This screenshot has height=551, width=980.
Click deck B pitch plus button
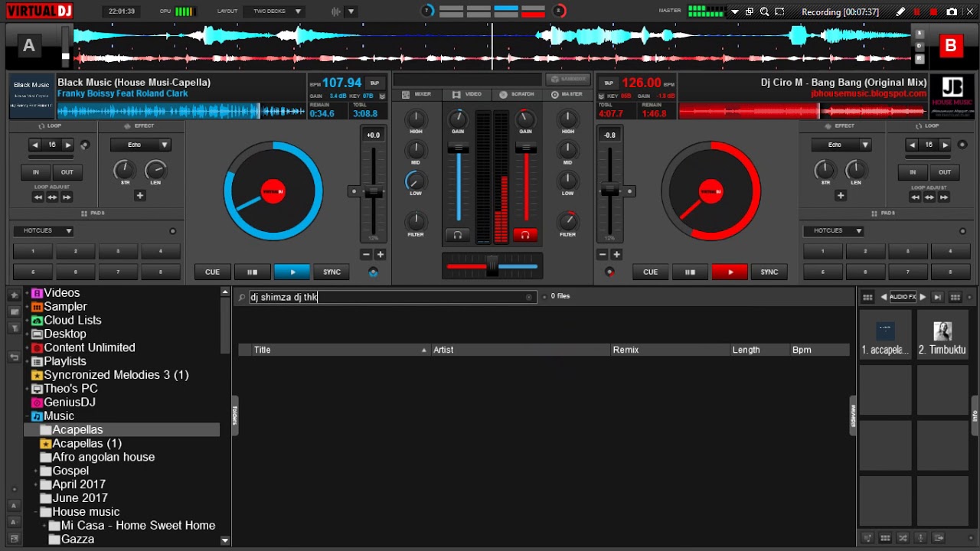tap(616, 254)
